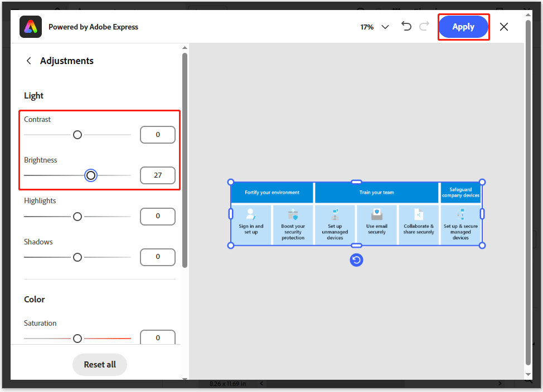Viewport: 543px width, 392px height.
Task: Click the rotate handle below the selected image
Action: [x=356, y=259]
